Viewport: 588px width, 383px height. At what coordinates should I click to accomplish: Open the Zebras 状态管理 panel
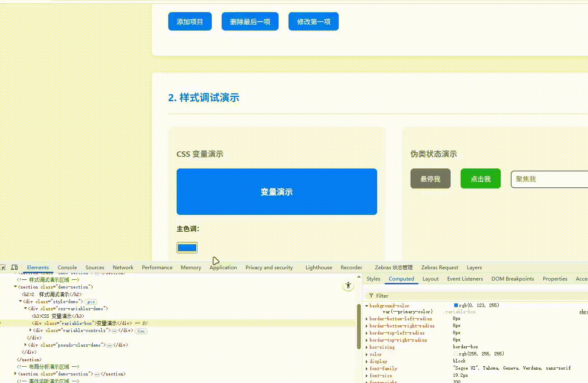(x=393, y=267)
